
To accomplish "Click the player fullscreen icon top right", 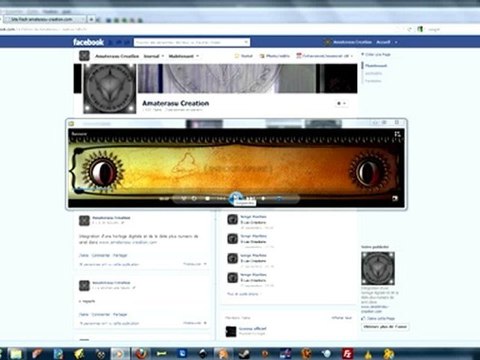I will [x=397, y=134].
